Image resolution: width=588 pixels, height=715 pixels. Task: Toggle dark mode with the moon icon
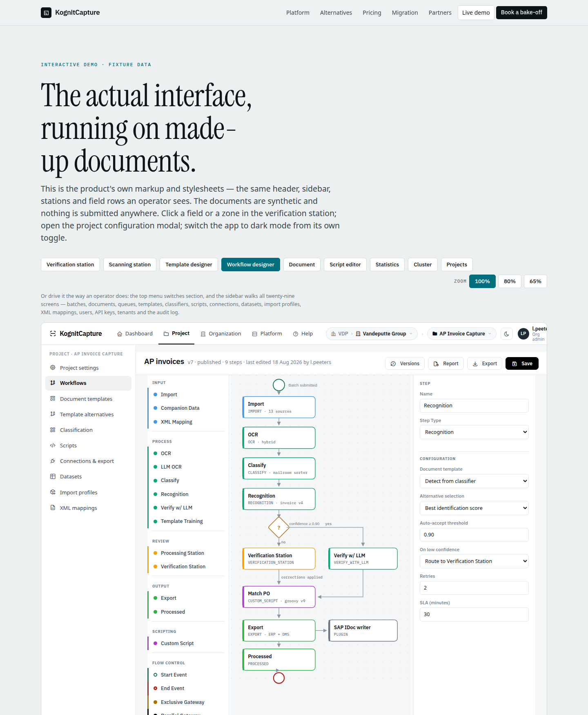click(507, 334)
